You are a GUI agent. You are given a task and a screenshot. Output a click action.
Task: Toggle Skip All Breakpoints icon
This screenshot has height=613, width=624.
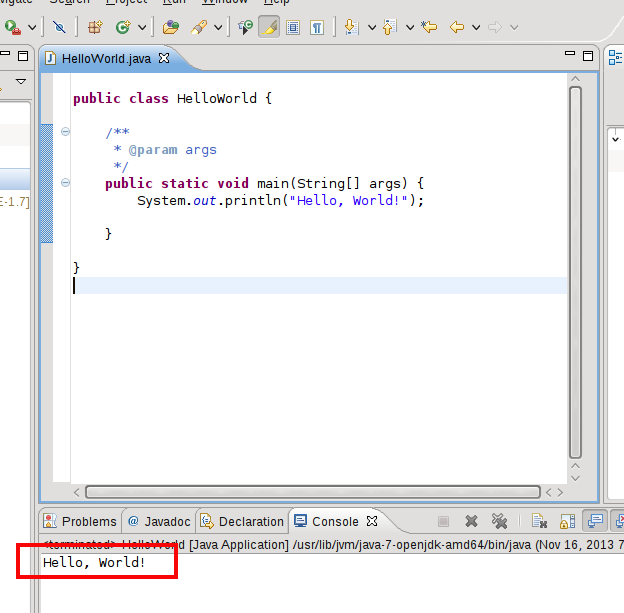59,27
